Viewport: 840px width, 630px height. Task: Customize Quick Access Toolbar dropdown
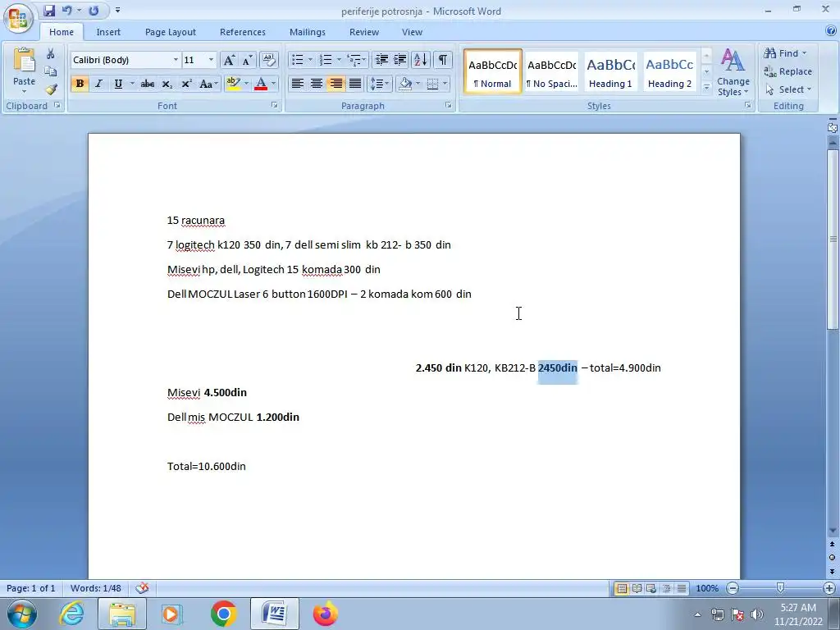117,11
